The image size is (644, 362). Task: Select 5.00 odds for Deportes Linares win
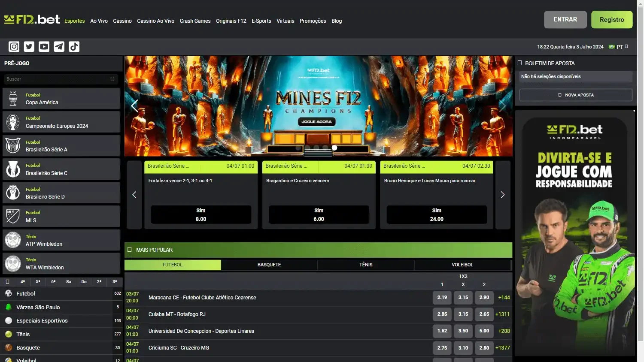click(484, 331)
